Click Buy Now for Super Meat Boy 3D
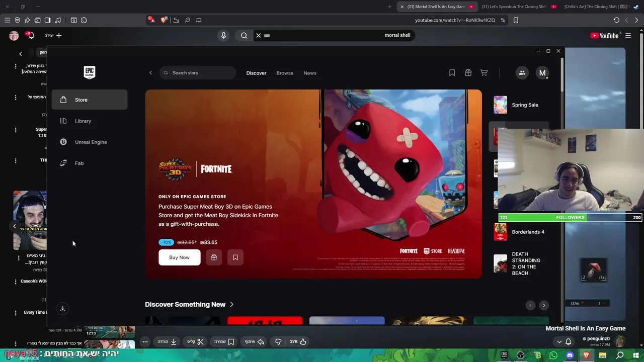The height and width of the screenshot is (362, 644). point(179,257)
